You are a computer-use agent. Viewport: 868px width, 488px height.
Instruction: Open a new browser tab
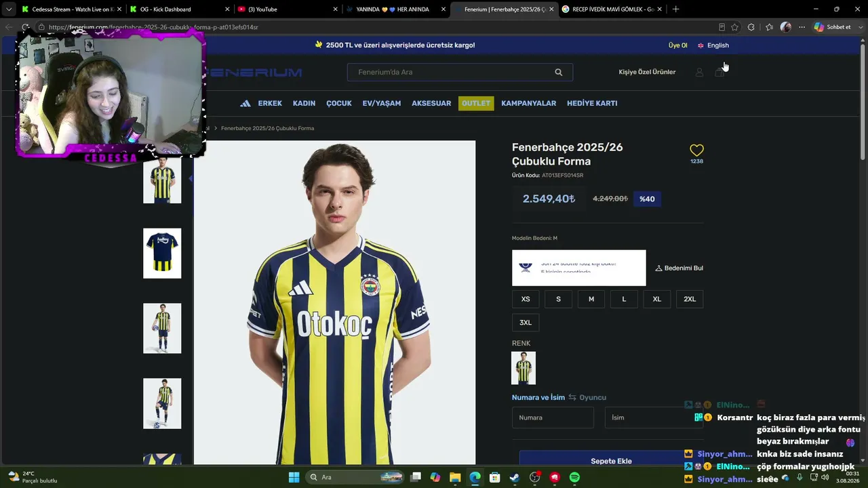(675, 9)
